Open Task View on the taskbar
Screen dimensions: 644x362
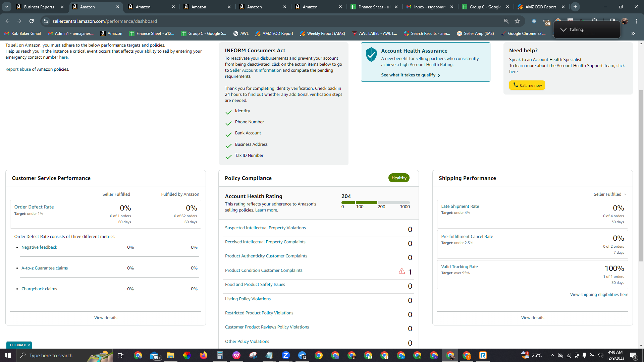121,355
